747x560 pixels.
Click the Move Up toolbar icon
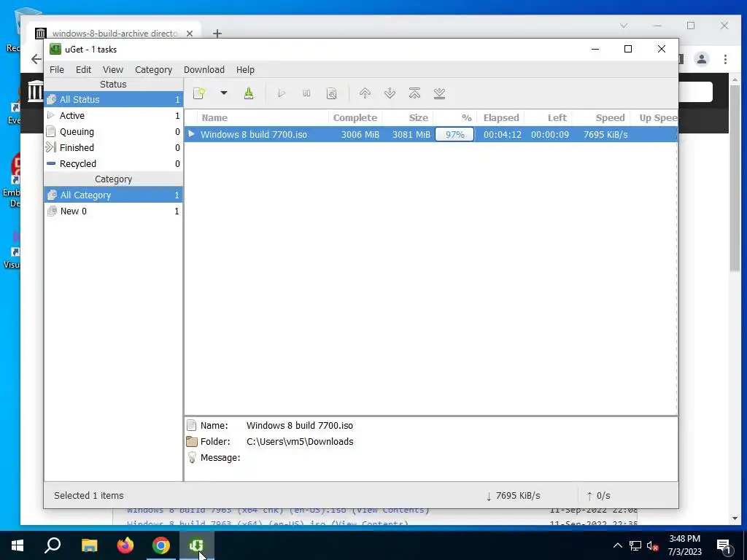pos(365,93)
